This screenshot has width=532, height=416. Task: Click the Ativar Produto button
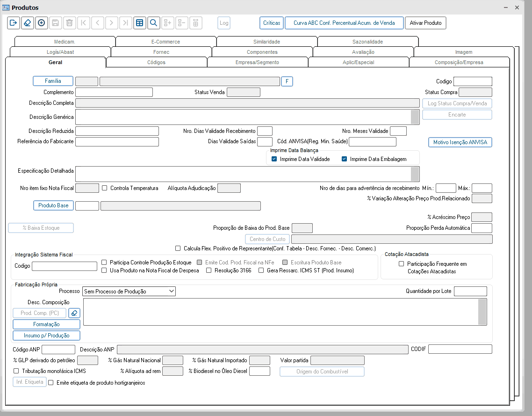pos(425,23)
